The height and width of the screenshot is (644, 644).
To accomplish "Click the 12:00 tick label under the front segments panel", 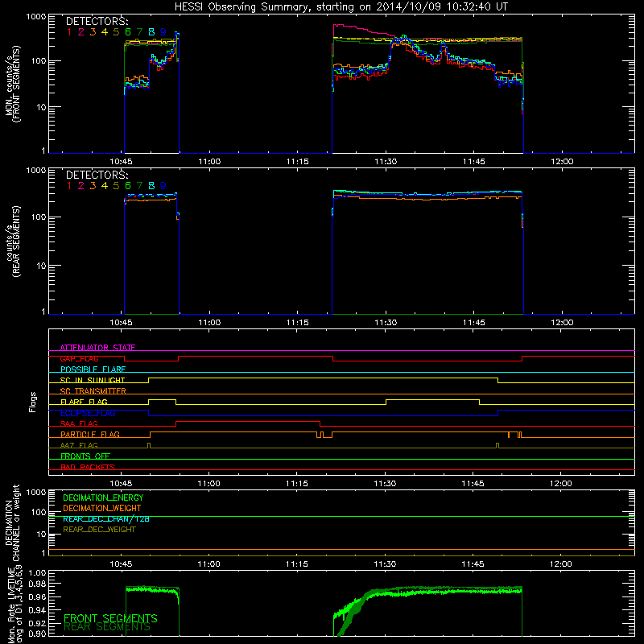I will click(x=562, y=162).
